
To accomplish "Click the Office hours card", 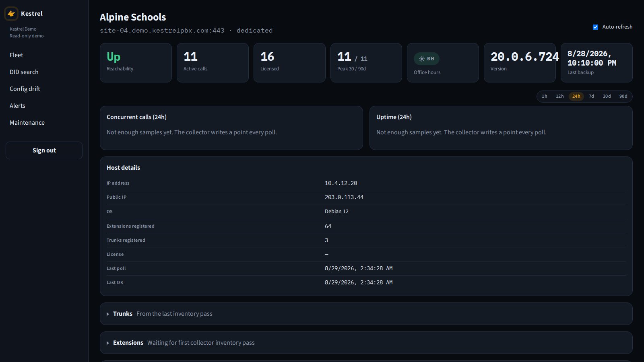I will tap(443, 63).
